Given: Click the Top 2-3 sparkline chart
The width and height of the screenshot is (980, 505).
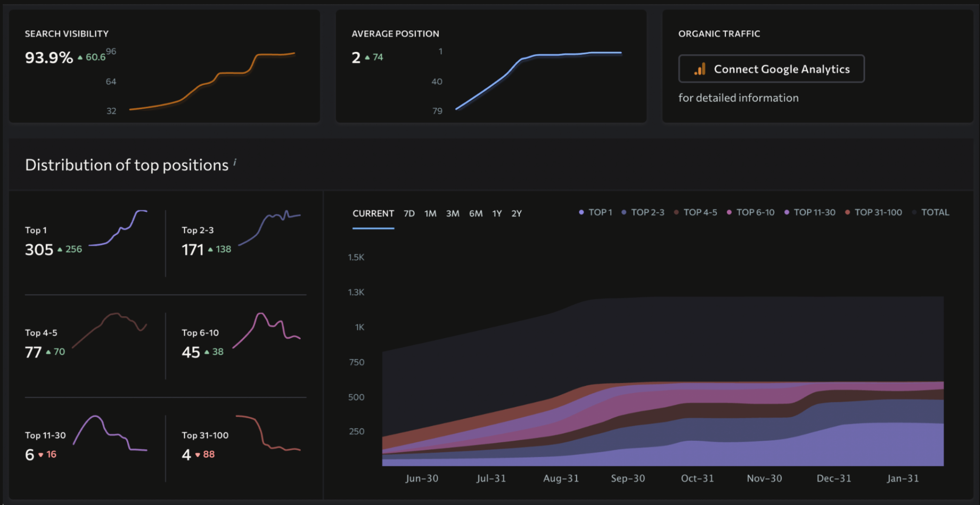Looking at the screenshot, I should (270, 228).
